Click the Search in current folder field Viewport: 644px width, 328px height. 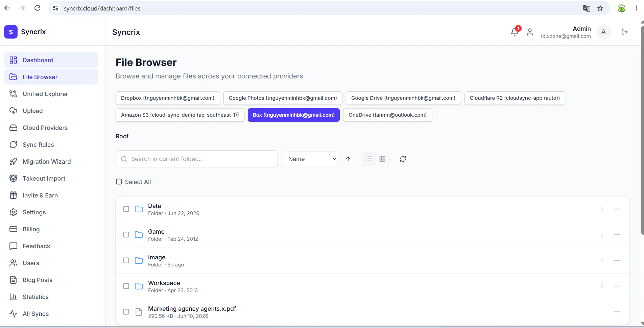[x=197, y=159]
